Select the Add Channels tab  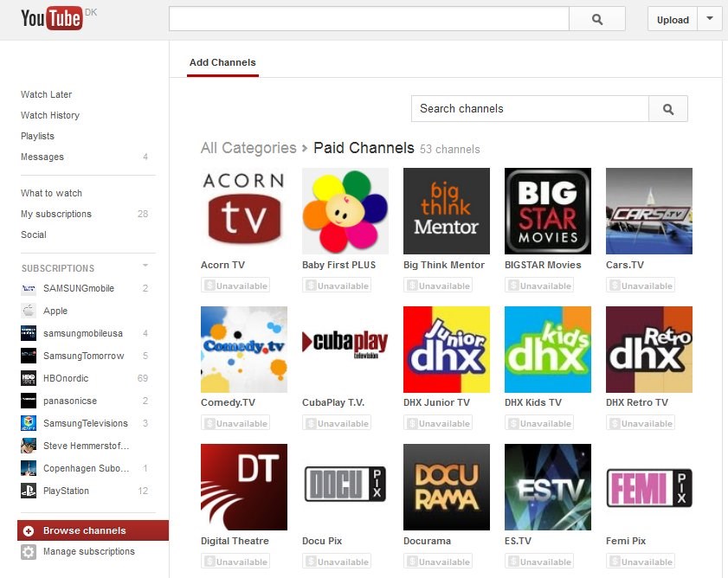(222, 62)
